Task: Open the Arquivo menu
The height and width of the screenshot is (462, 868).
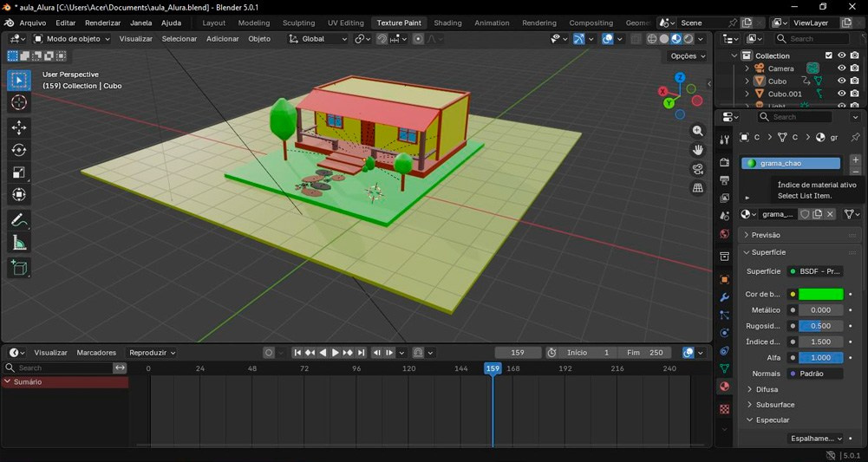Action: [x=33, y=23]
